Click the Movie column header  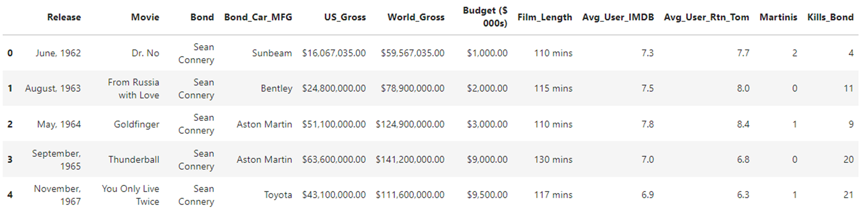(x=145, y=17)
